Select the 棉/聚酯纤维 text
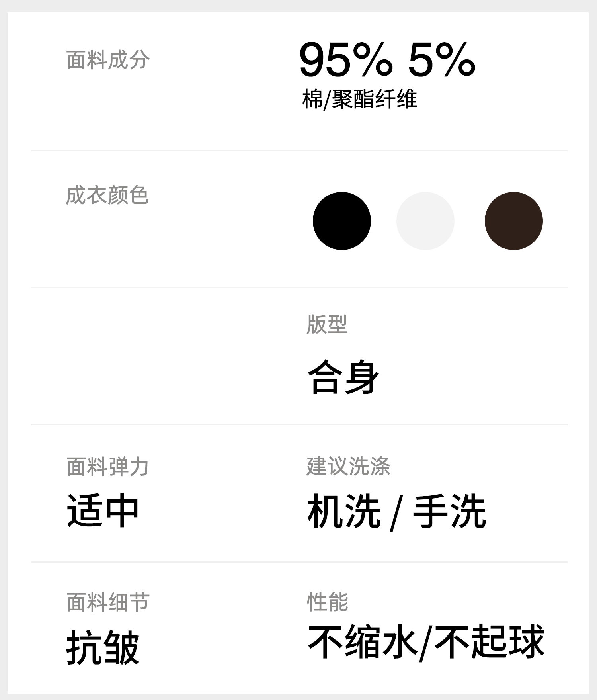 [x=359, y=99]
